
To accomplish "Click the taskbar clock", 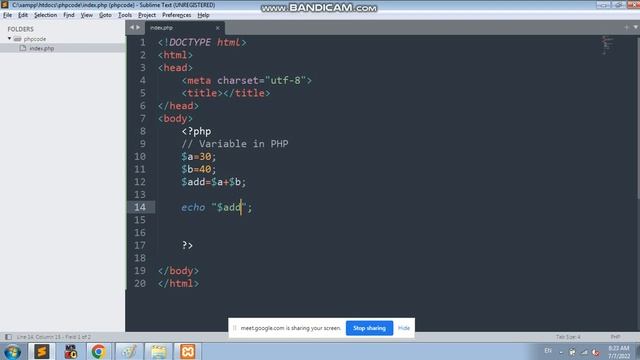I will pos(619,352).
